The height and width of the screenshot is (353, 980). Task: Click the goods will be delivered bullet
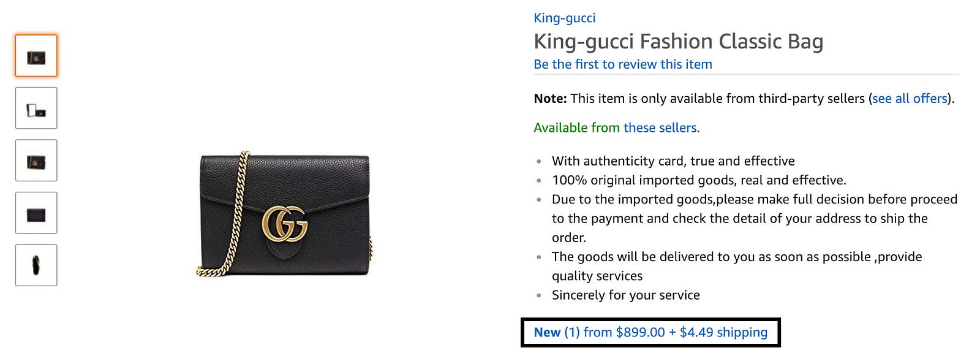[737, 266]
